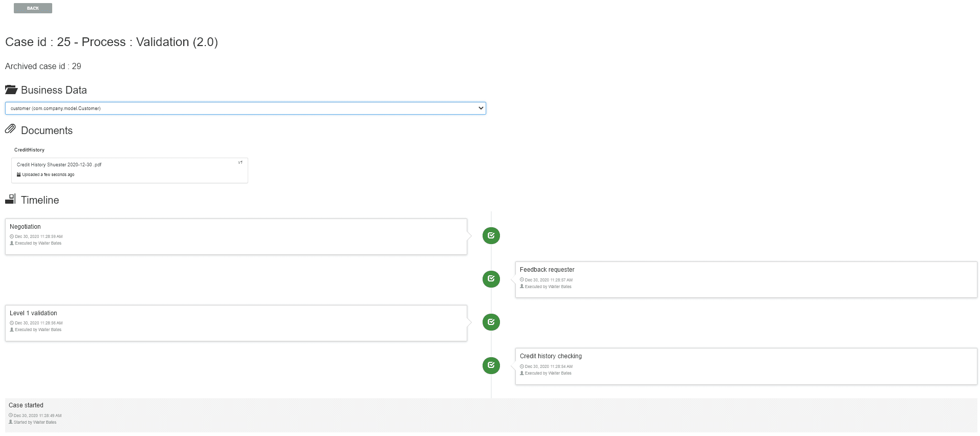Click the green check icon for Credit history checking
Image resolution: width=980 pixels, height=436 pixels.
(x=491, y=365)
